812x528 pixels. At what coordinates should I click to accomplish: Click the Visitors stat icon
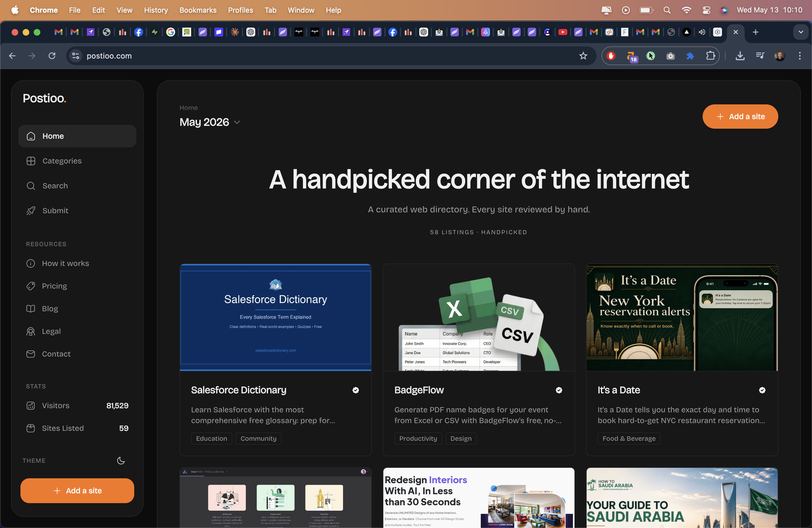coord(31,406)
